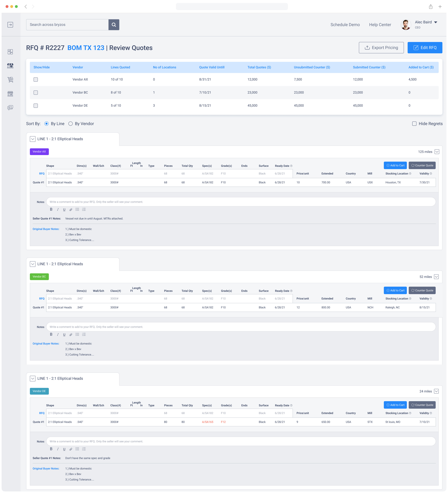This screenshot has width=448, height=493.
Task: Counter Quote for Vendor DE
Action: coord(422,405)
